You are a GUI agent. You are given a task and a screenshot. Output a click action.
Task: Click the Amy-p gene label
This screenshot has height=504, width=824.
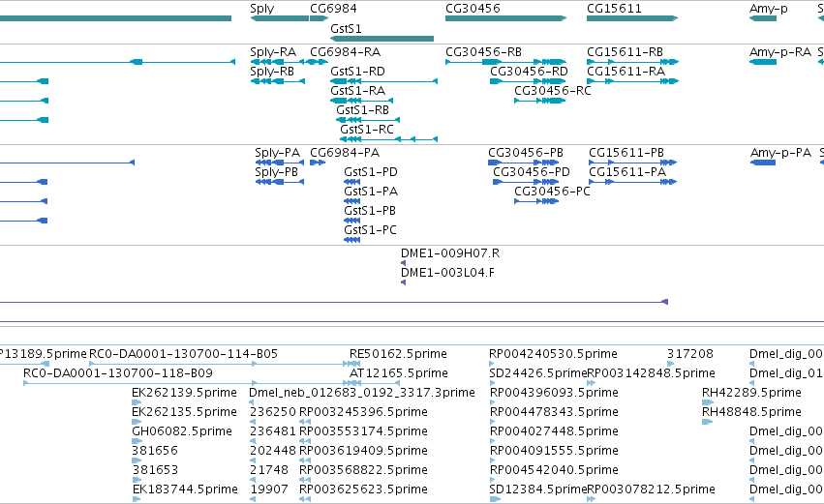[x=768, y=9]
